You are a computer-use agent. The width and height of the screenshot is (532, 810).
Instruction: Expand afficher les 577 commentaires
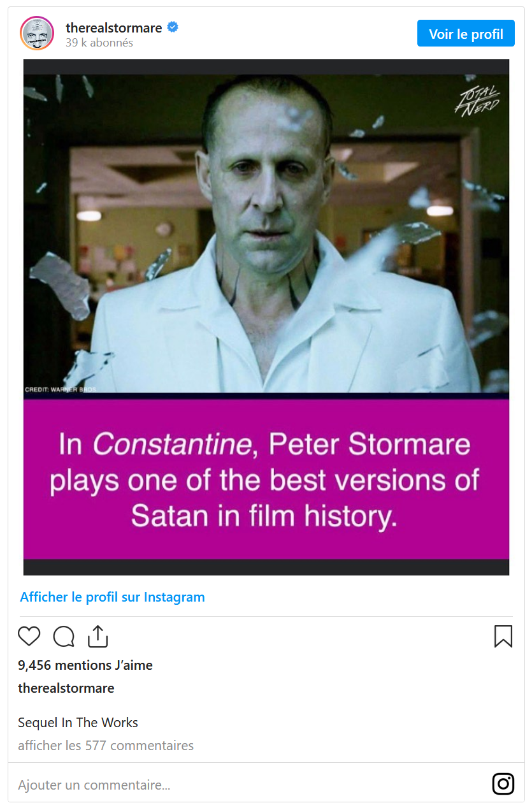tap(106, 746)
